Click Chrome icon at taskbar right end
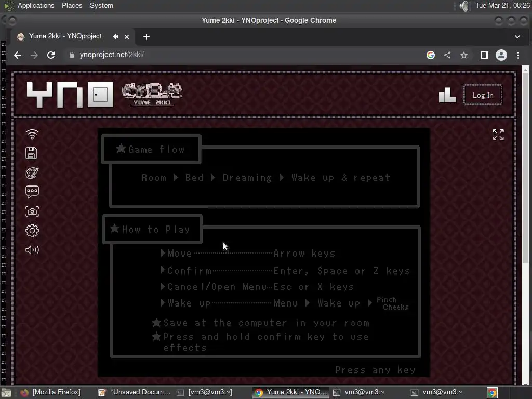This screenshot has width=532, height=399. point(492,393)
